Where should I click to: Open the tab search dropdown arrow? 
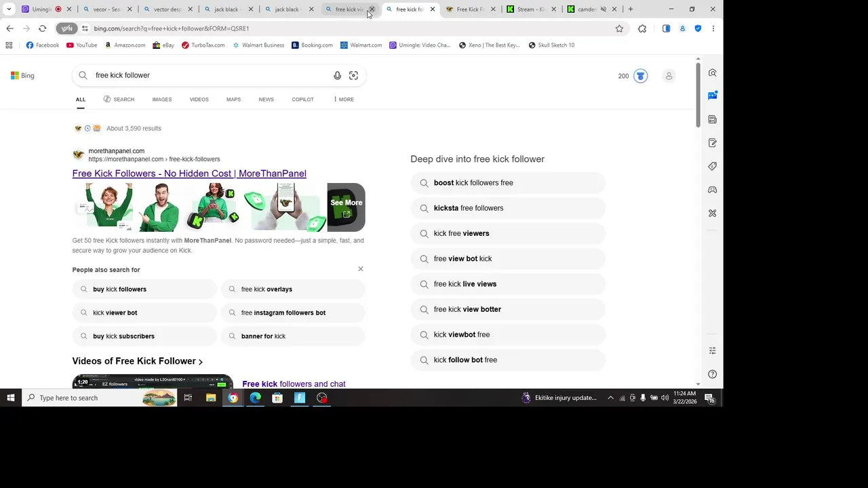pos(9,9)
